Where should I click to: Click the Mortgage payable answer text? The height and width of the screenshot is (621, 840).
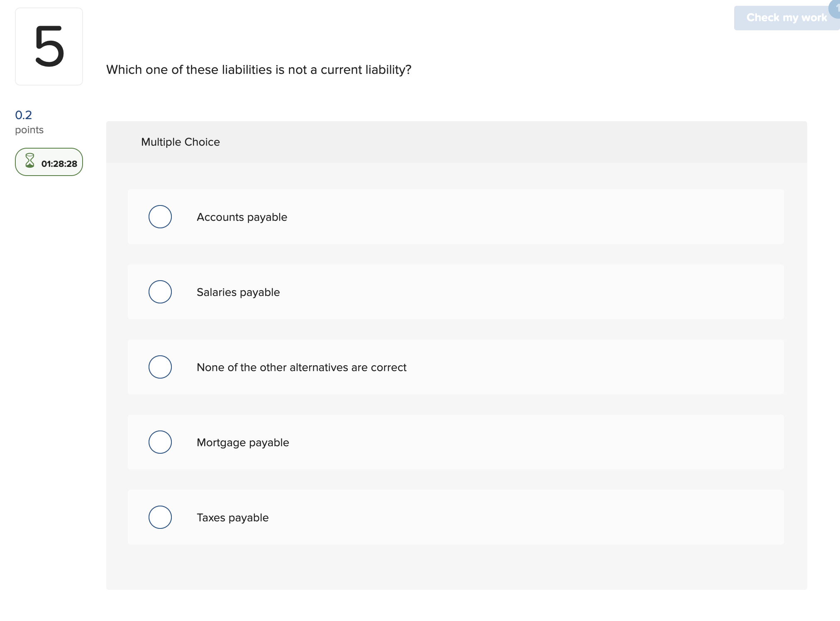point(243,442)
